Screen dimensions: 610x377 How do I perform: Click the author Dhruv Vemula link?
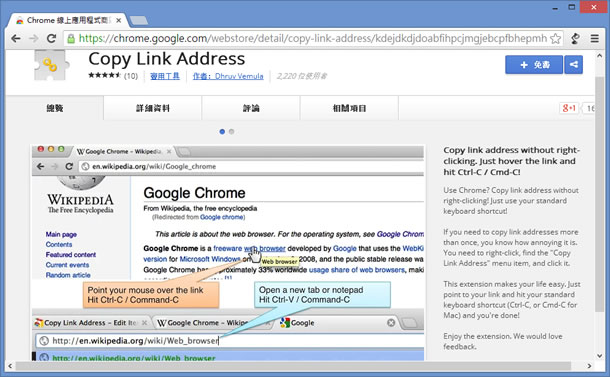(x=228, y=76)
